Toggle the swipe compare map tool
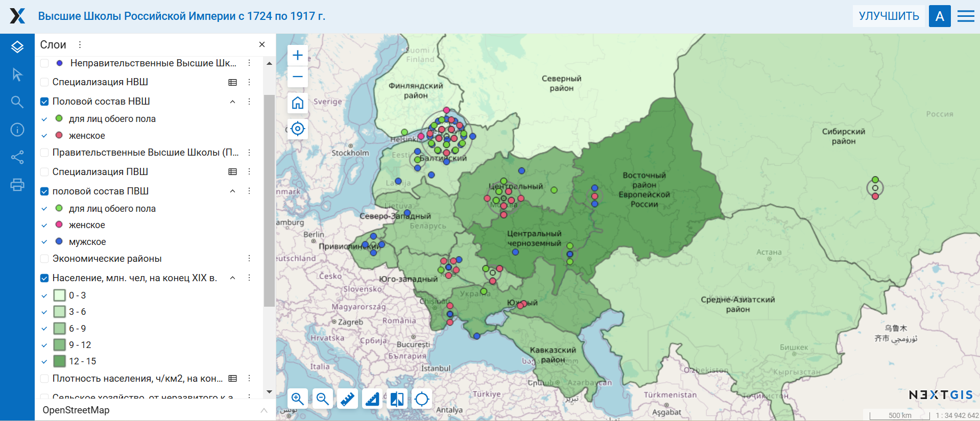The width and height of the screenshot is (980, 421). point(397,399)
